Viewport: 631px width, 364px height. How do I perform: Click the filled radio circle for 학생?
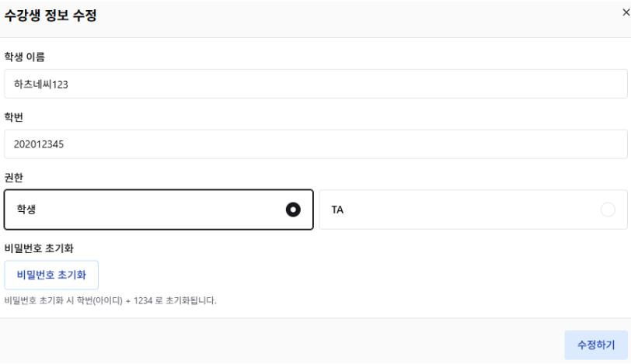click(x=293, y=210)
